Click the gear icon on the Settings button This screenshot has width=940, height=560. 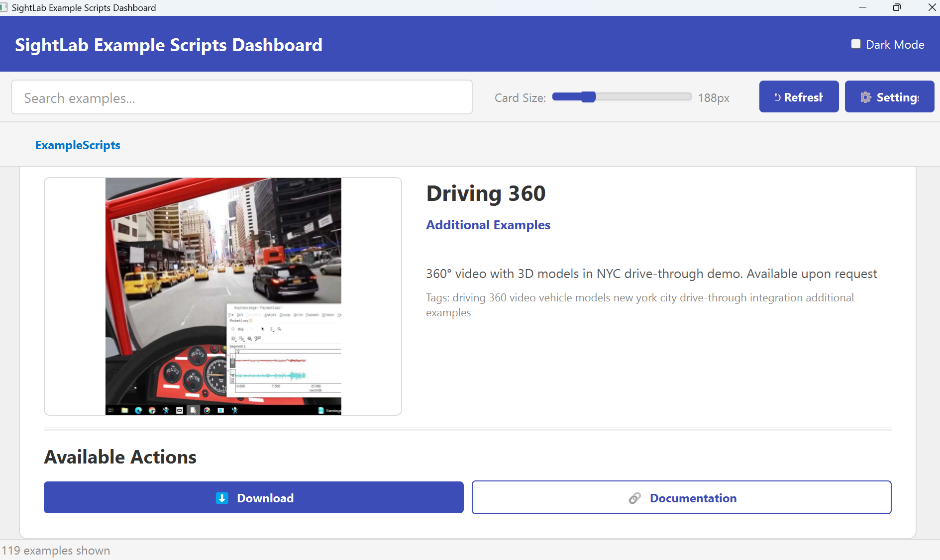coord(866,97)
